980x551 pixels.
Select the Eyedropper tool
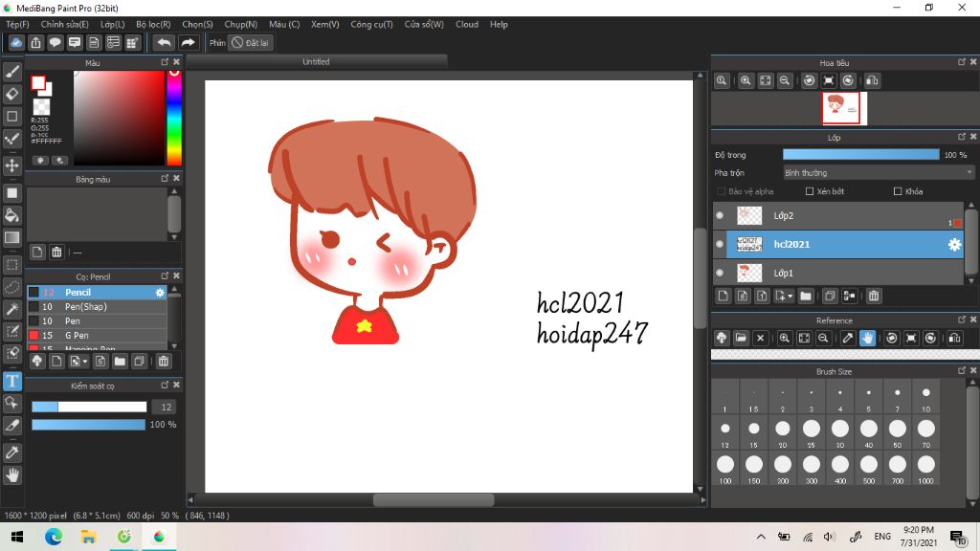[x=11, y=452]
